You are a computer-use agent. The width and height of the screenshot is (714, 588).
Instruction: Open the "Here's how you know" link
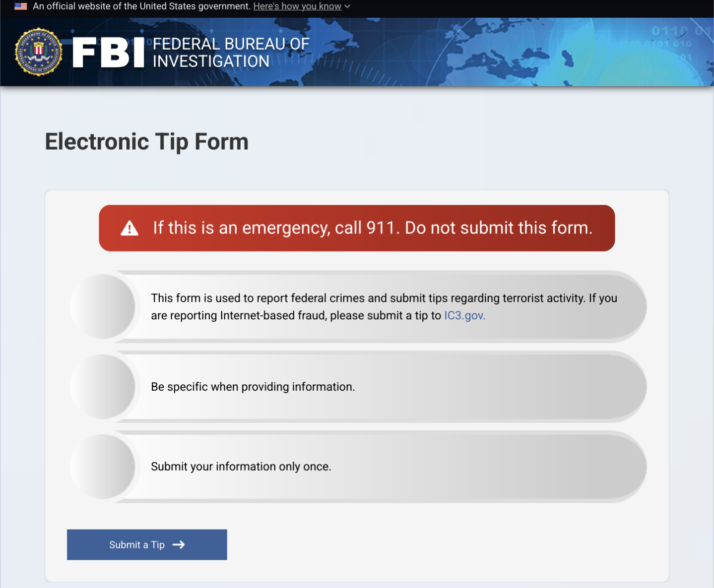tap(297, 6)
